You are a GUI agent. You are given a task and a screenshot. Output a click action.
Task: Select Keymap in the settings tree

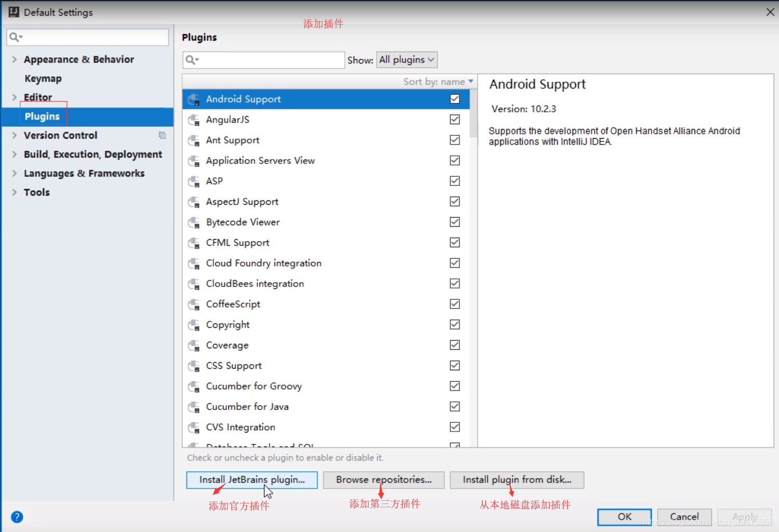pos(43,78)
